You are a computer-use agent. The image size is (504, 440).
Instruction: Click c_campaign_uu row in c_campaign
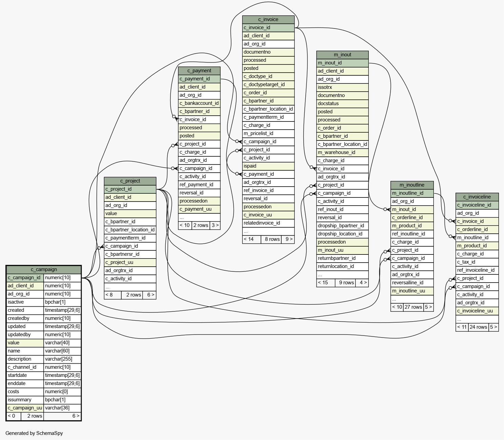click(x=44, y=408)
